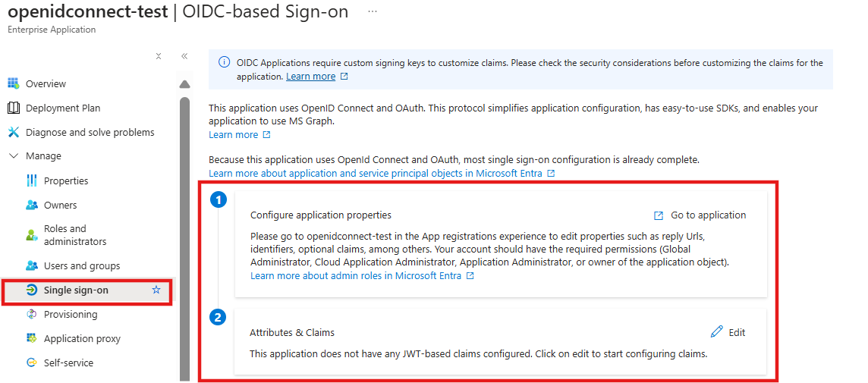Viewport: 868px width, 383px height.
Task: Favorite Single sign-on with the star
Action: tap(156, 290)
